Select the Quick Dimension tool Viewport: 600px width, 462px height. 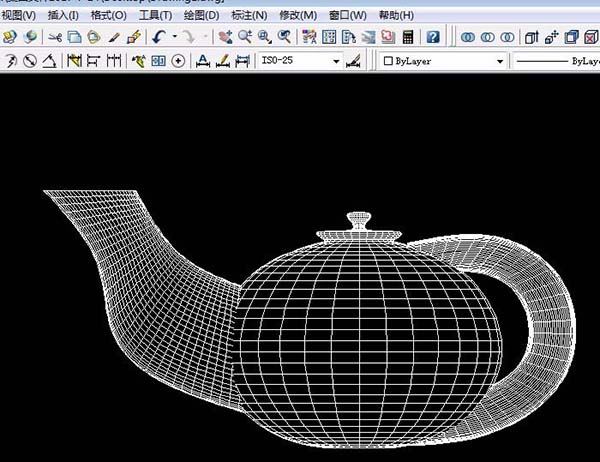(x=74, y=60)
